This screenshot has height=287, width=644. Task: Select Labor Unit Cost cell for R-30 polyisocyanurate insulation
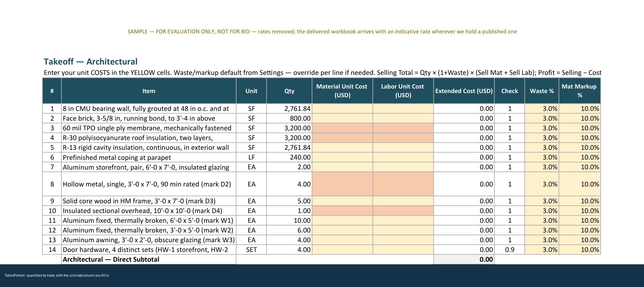coord(403,138)
